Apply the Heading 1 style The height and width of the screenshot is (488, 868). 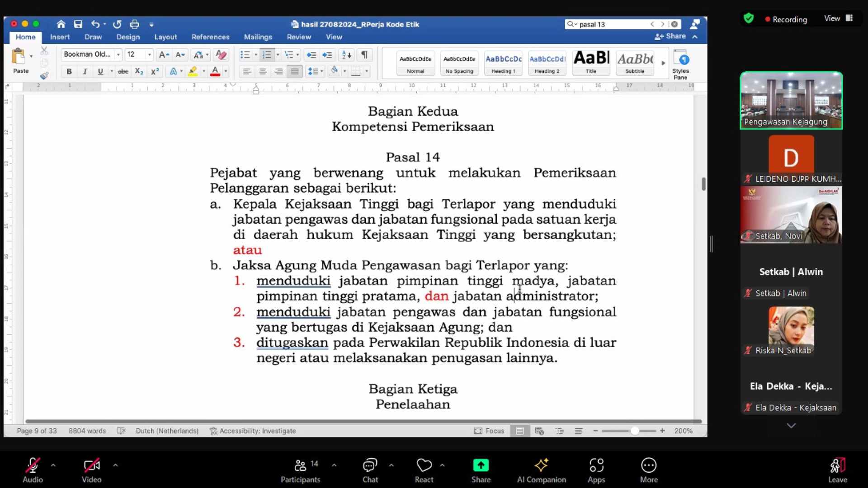503,63
